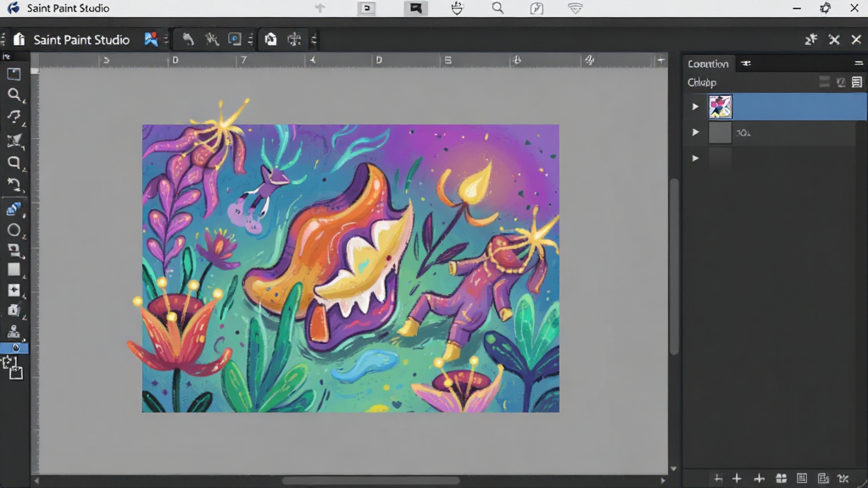
Task: Open the search magnifier in the title bar
Action: click(498, 8)
